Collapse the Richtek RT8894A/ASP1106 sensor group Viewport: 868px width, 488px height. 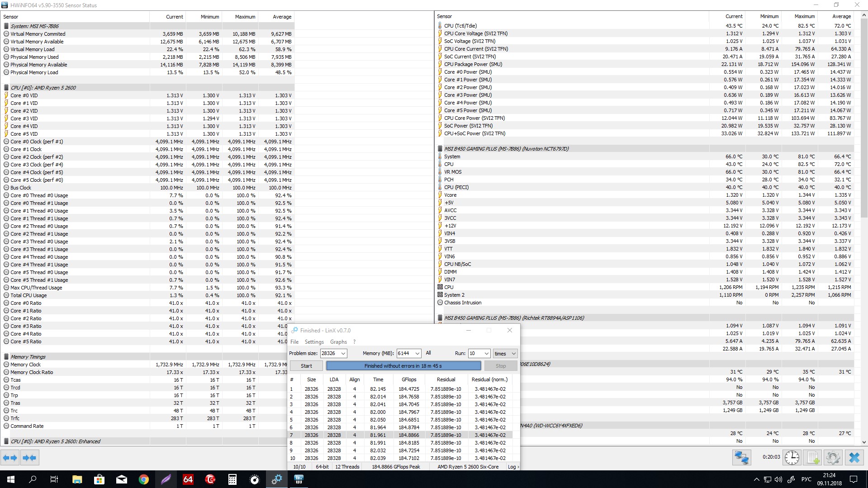point(440,318)
